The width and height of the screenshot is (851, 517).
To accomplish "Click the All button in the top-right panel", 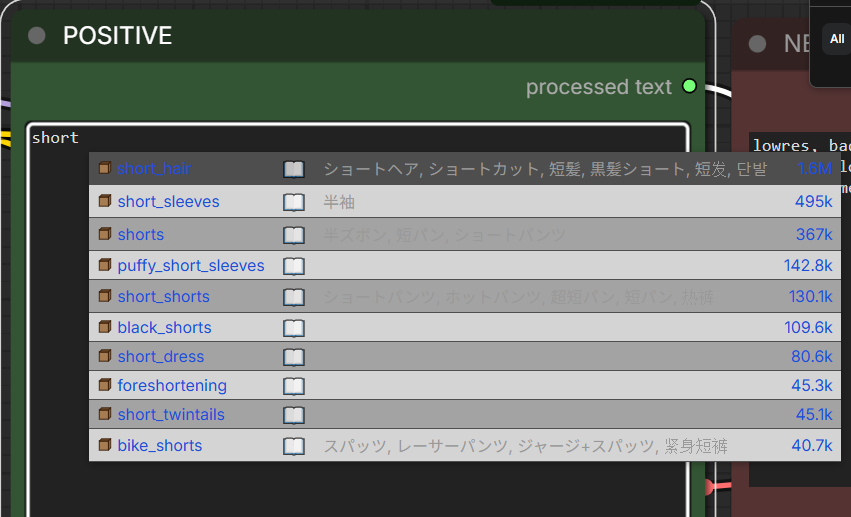I will [837, 39].
